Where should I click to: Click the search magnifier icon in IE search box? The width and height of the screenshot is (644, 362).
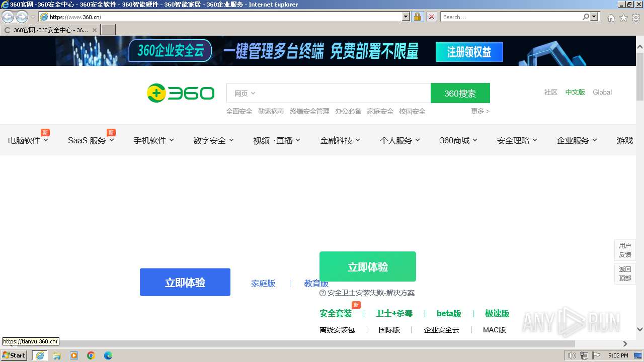coord(586,17)
